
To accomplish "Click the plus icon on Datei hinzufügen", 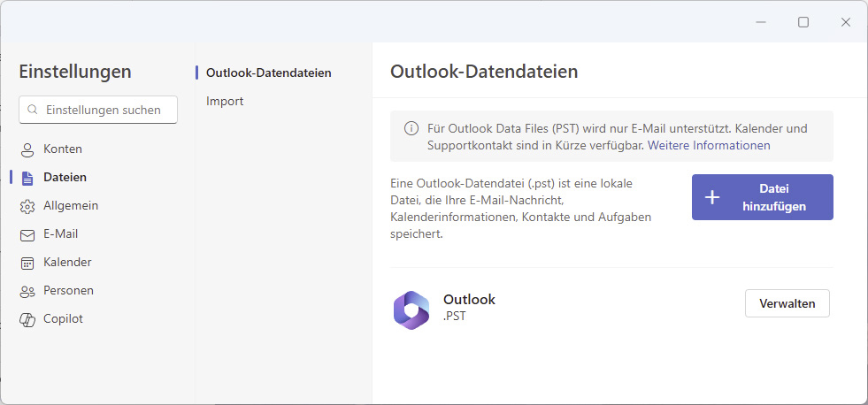I will pyautogui.click(x=712, y=197).
